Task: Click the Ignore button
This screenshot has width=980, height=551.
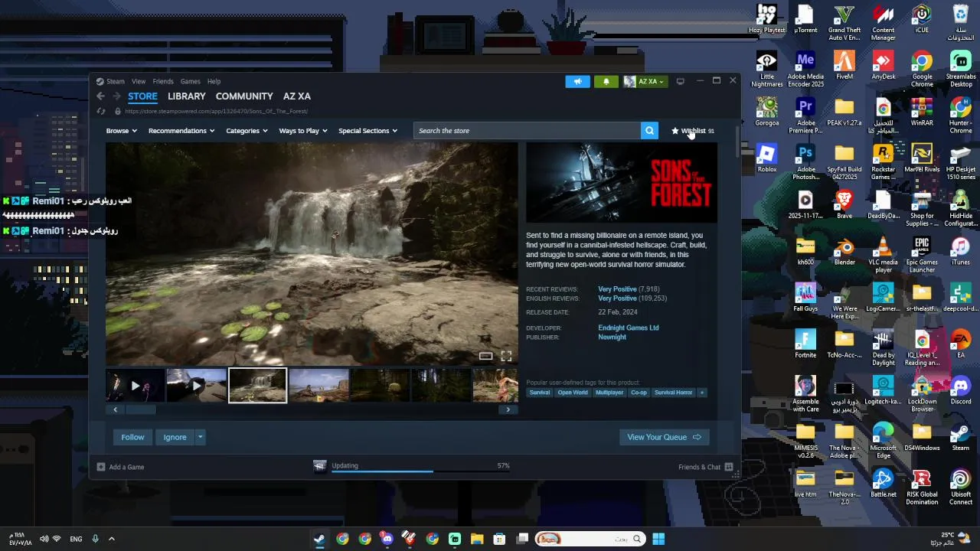Action: tap(175, 437)
